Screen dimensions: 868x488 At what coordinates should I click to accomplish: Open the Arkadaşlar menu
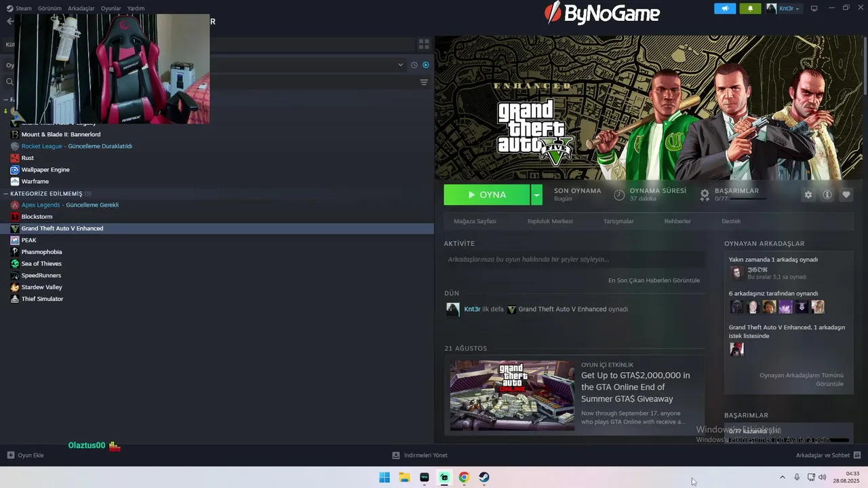(x=81, y=9)
